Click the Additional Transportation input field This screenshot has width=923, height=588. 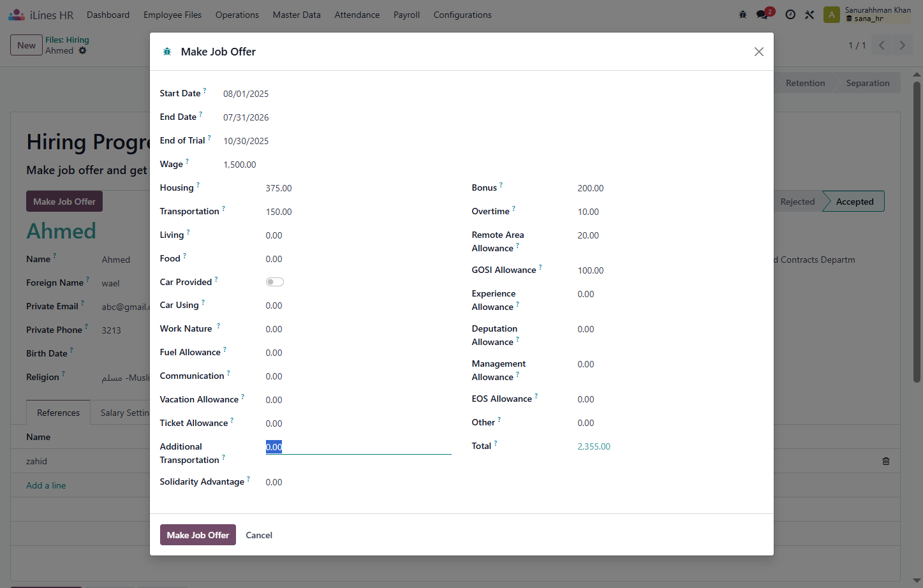358,447
